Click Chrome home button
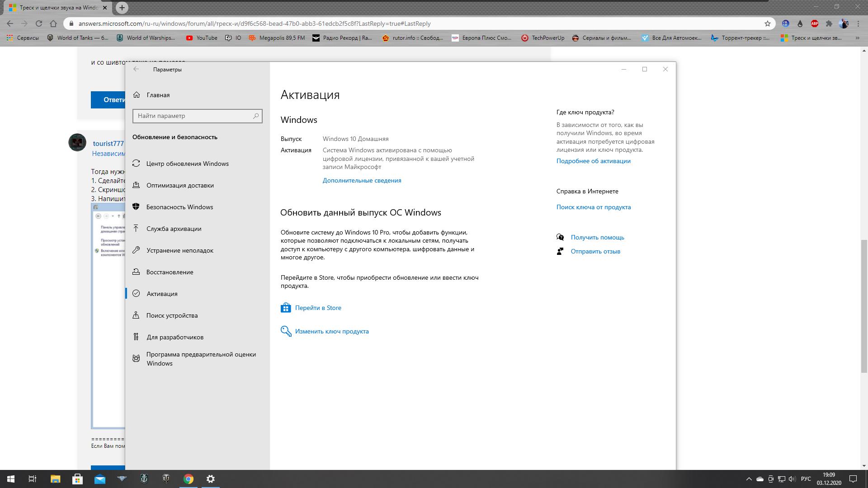 53,23
